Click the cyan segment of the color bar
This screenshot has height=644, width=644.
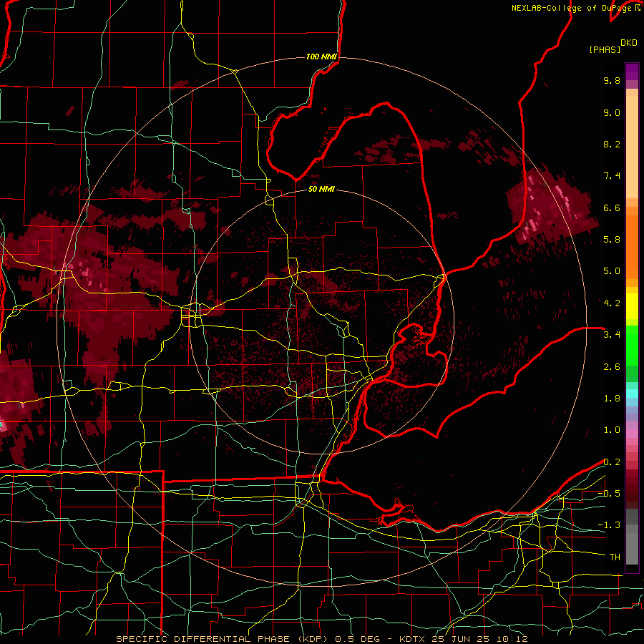pos(632,394)
